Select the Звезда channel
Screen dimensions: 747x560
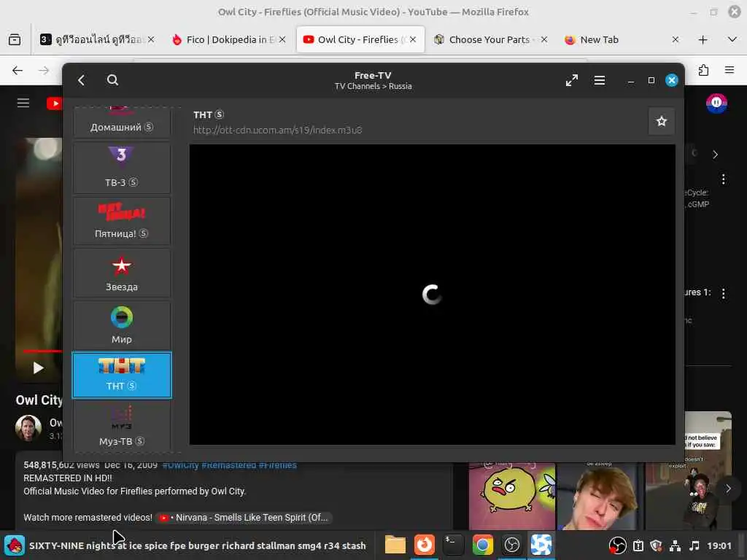(x=122, y=273)
